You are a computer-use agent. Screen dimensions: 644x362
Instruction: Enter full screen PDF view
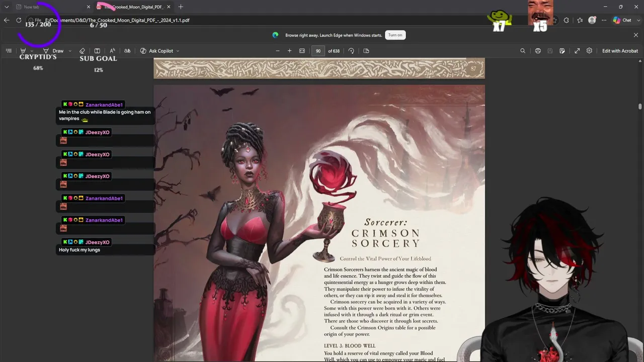pyautogui.click(x=577, y=51)
